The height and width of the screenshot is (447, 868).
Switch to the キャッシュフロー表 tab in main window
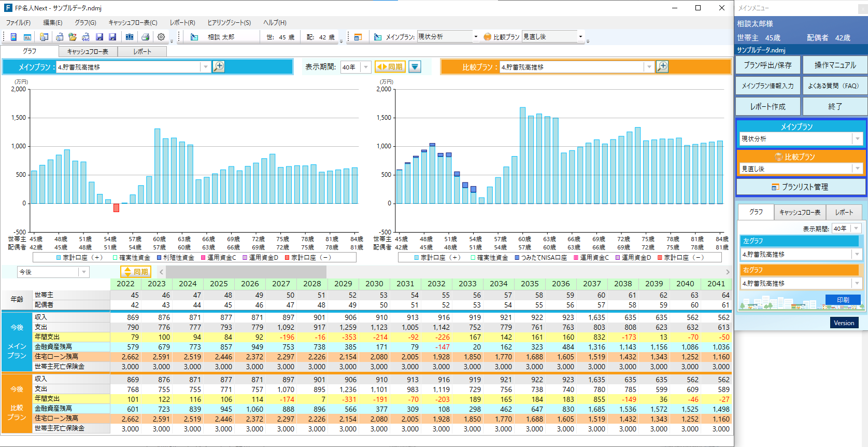point(88,51)
